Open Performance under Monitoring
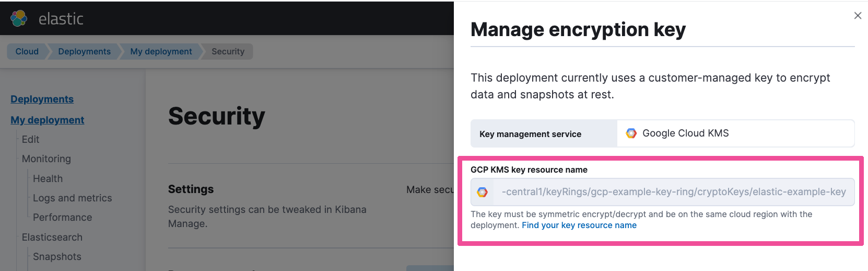 62,217
